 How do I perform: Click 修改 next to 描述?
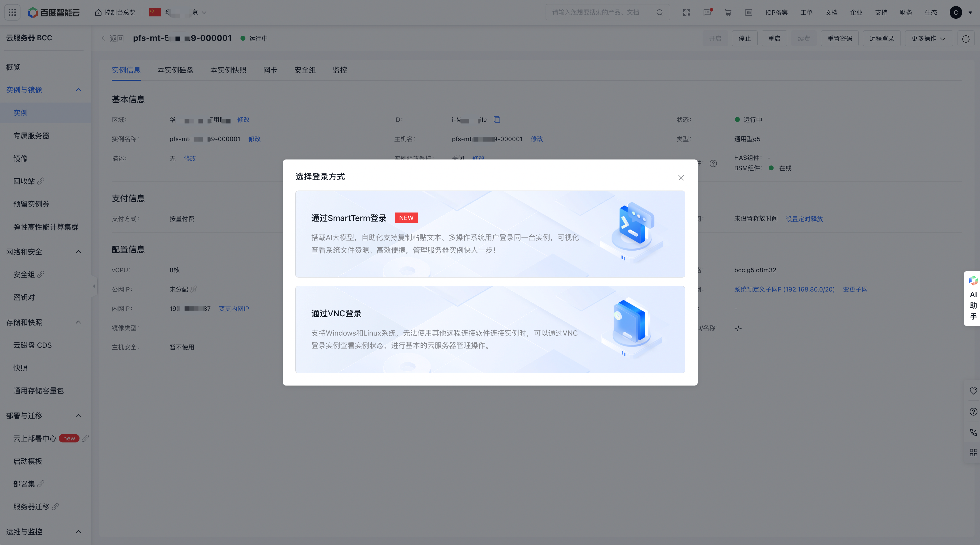click(190, 158)
